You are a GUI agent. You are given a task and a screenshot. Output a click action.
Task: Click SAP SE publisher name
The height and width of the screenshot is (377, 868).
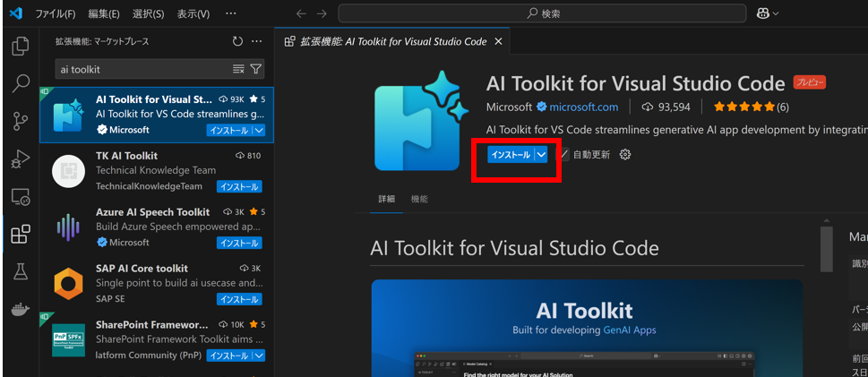(111, 298)
